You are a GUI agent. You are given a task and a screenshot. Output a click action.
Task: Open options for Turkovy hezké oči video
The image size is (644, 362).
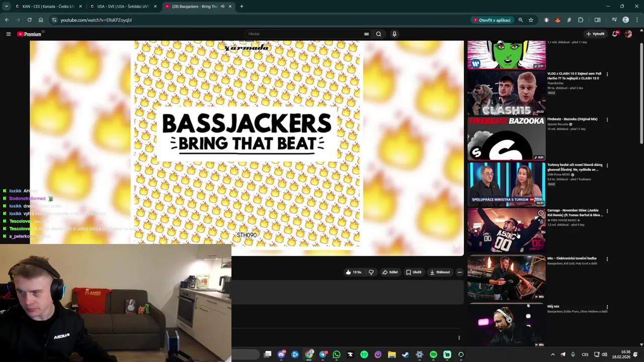(607, 165)
